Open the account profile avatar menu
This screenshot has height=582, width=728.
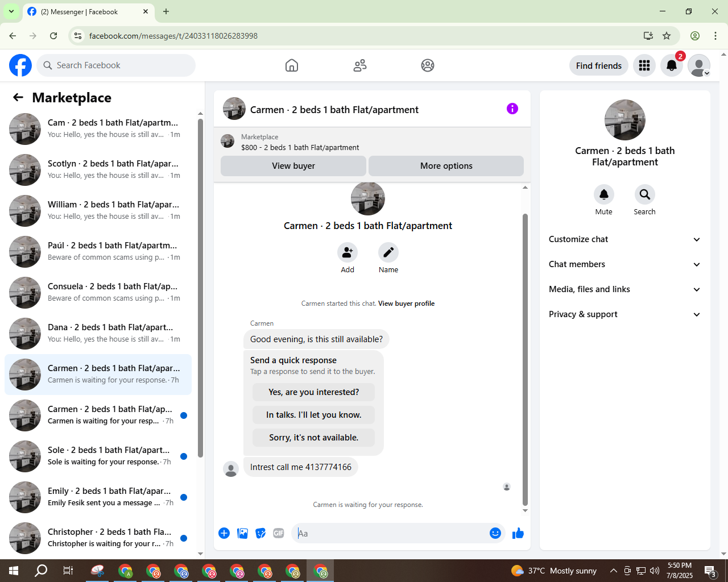click(699, 65)
